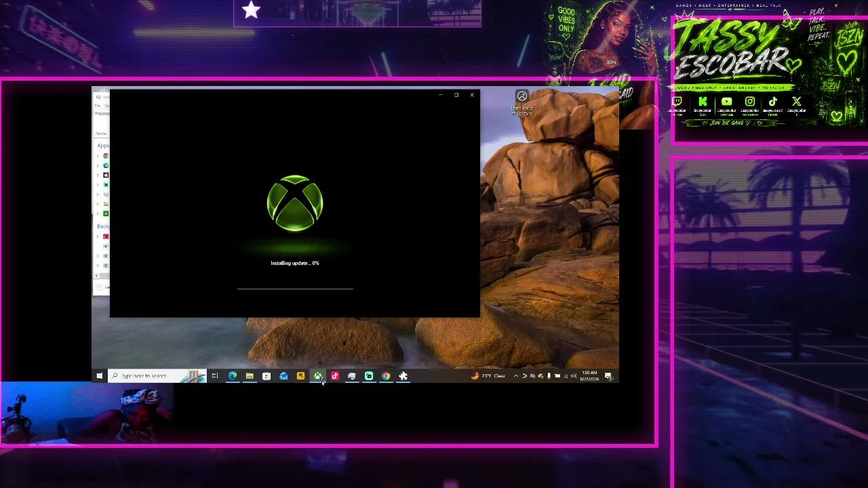This screenshot has width=868, height=488.
Task: Show hidden system tray icons
Action: [x=516, y=376]
